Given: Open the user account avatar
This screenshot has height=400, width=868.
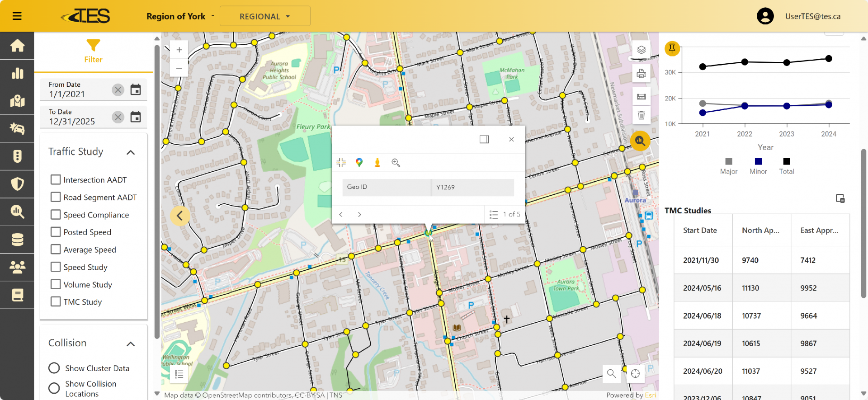Looking at the screenshot, I should click(x=765, y=16).
